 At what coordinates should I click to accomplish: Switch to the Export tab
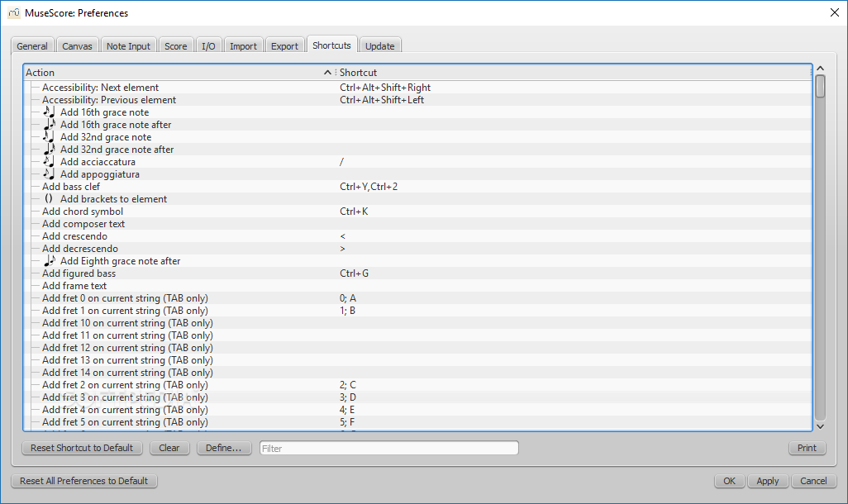[x=284, y=46]
